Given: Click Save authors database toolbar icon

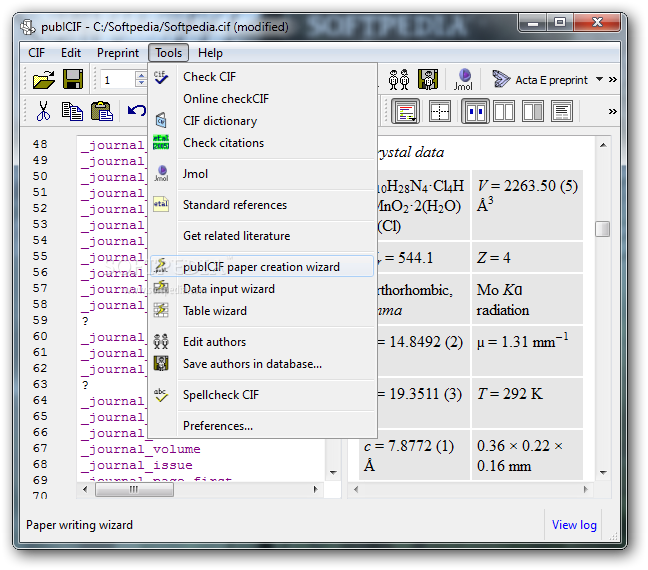Looking at the screenshot, I should pyautogui.click(x=428, y=79).
